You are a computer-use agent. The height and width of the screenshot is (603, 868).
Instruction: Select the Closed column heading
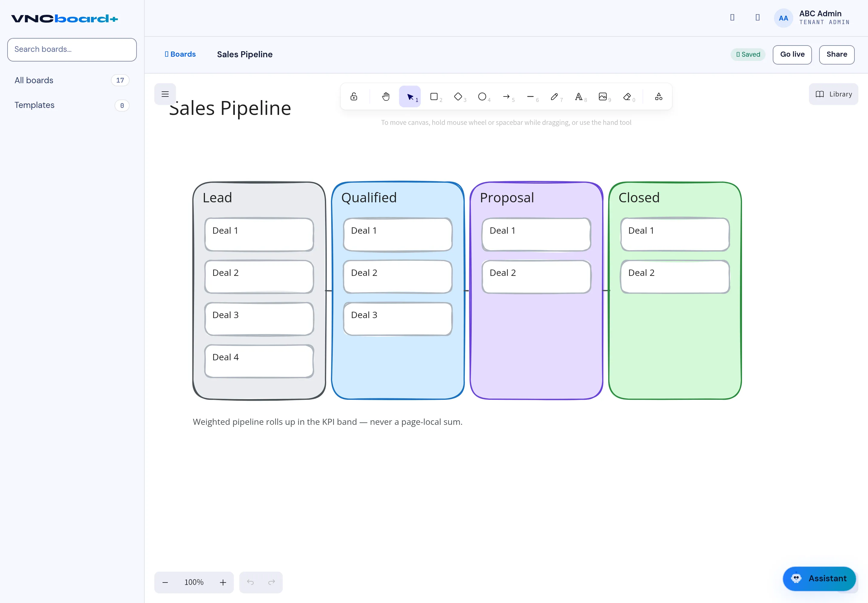(639, 197)
